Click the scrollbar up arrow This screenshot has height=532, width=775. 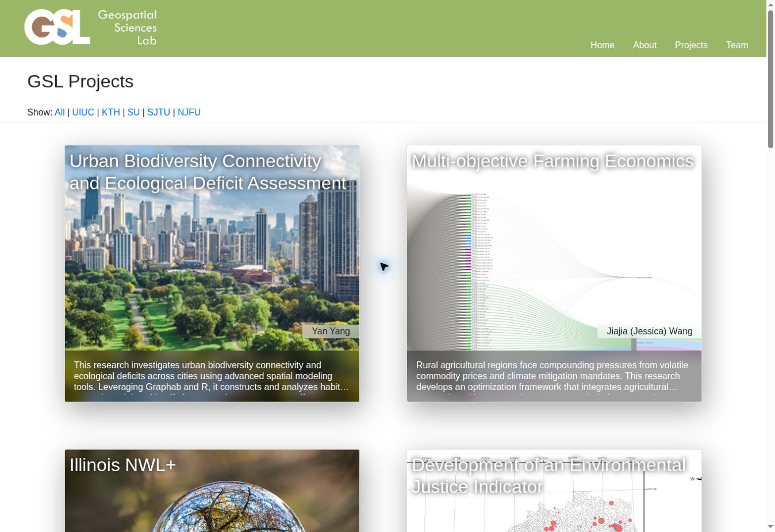click(x=770, y=5)
